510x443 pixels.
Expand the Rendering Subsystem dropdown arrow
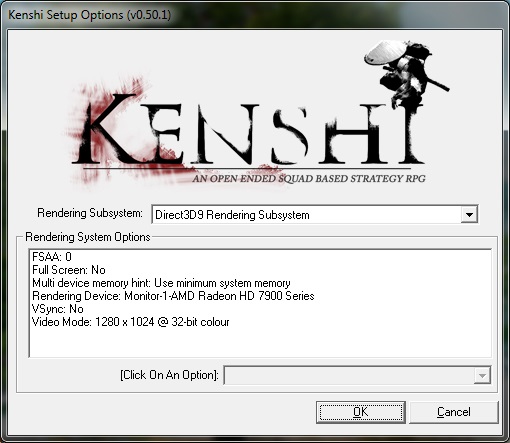tap(469, 215)
